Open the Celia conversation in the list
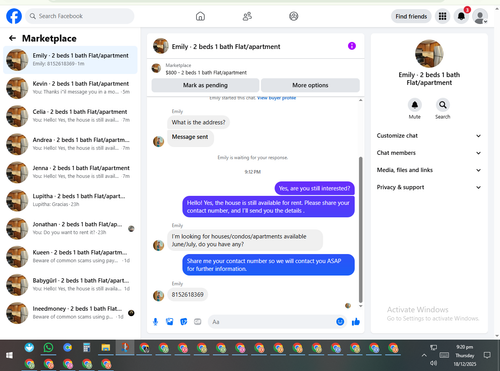Screen dimensions: 500x371 pos(70,116)
